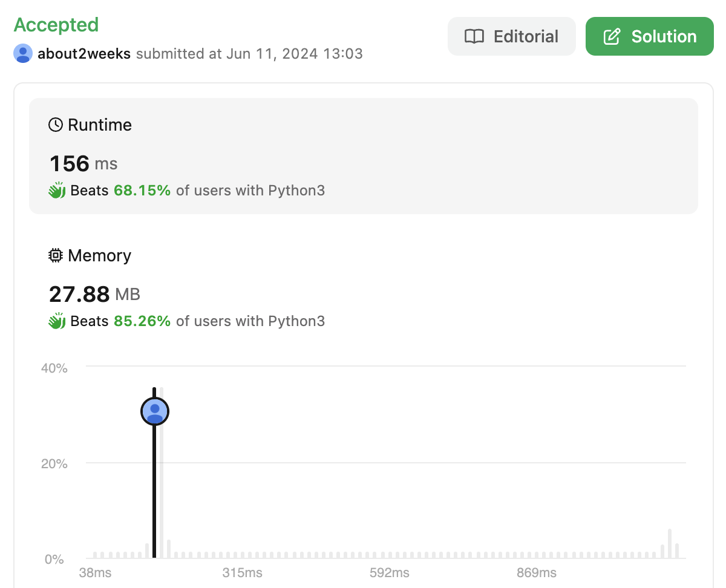Viewport: 726px width, 588px height.
Task: Switch to the Memory heading
Action: coord(99,256)
